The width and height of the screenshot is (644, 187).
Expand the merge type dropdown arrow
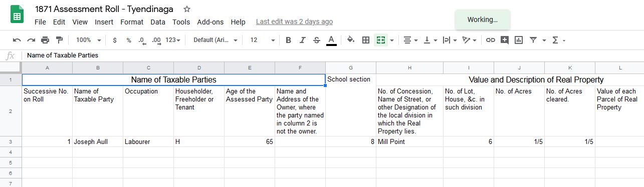pyautogui.click(x=391, y=40)
